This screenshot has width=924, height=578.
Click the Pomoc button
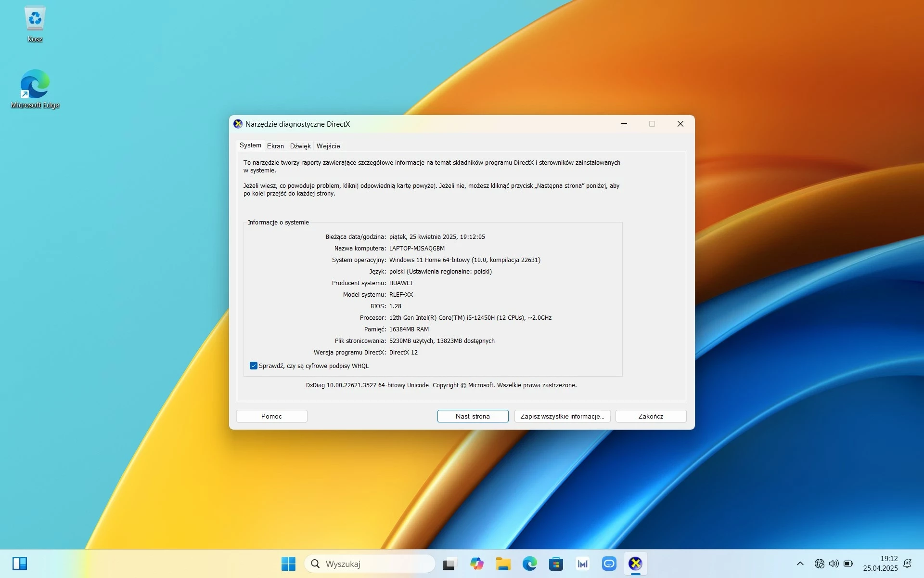click(x=271, y=416)
